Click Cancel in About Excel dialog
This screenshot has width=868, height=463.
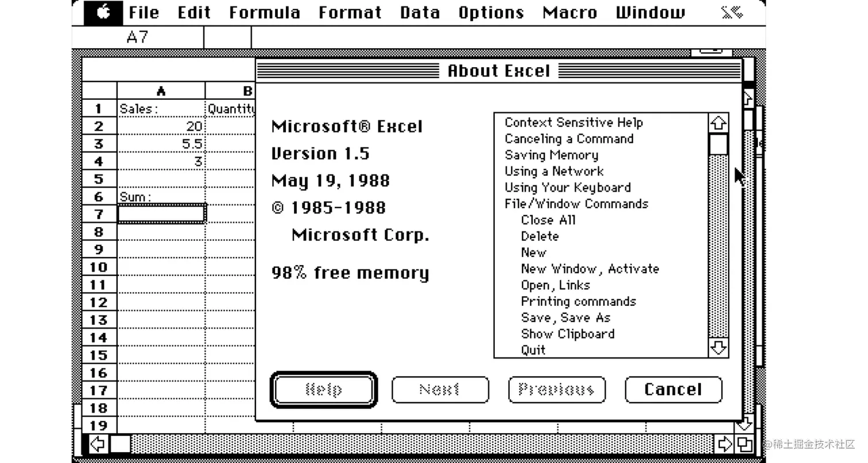point(673,390)
